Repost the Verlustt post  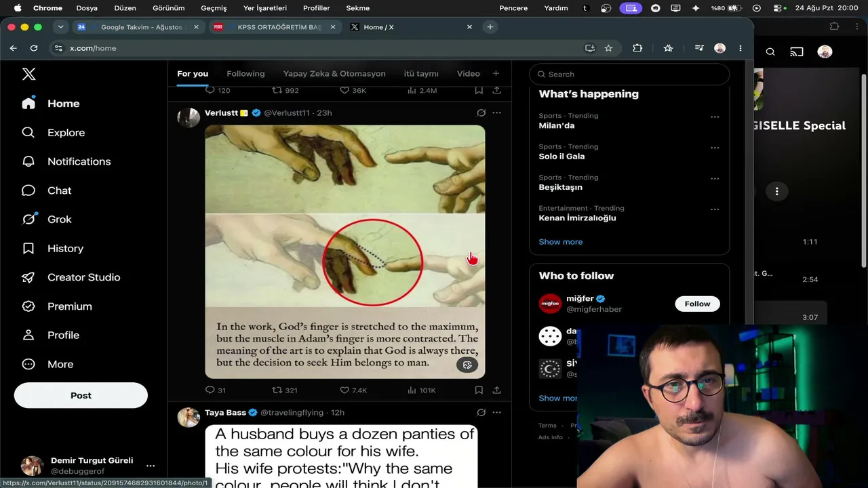click(x=285, y=390)
